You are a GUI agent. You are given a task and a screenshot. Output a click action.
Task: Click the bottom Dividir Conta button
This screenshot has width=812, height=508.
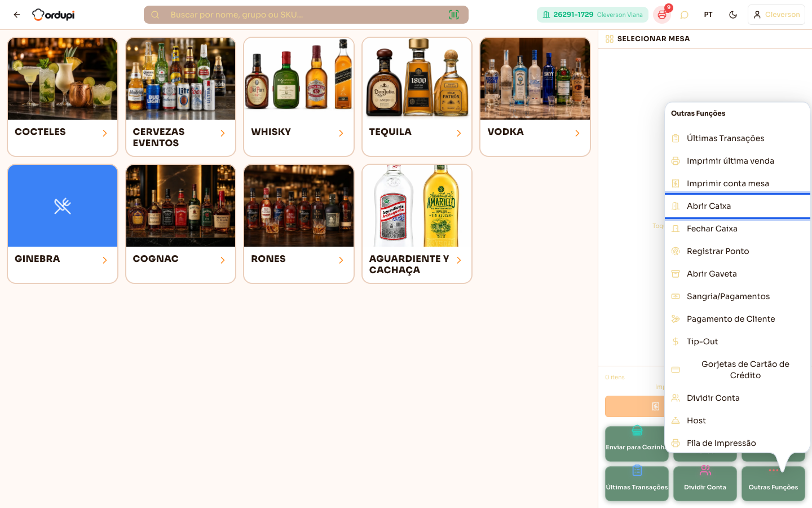coord(705,484)
